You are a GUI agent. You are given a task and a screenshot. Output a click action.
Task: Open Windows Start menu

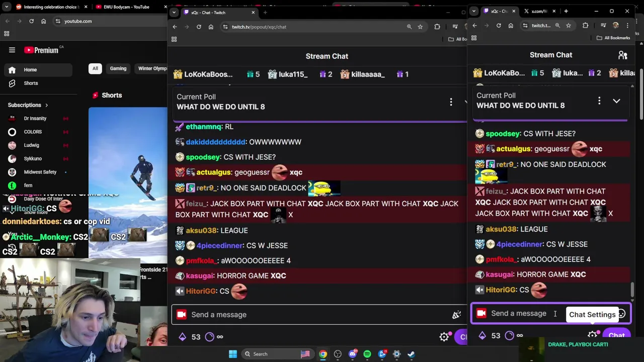(233, 354)
